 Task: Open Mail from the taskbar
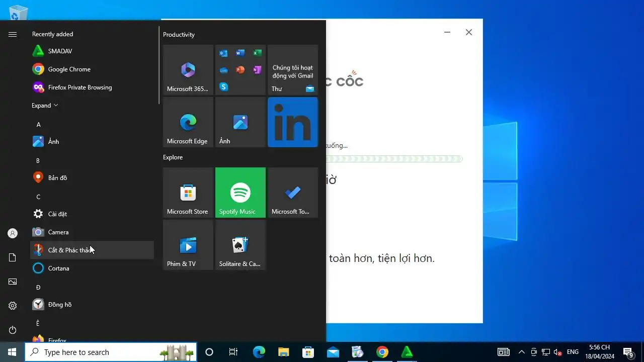point(333,352)
